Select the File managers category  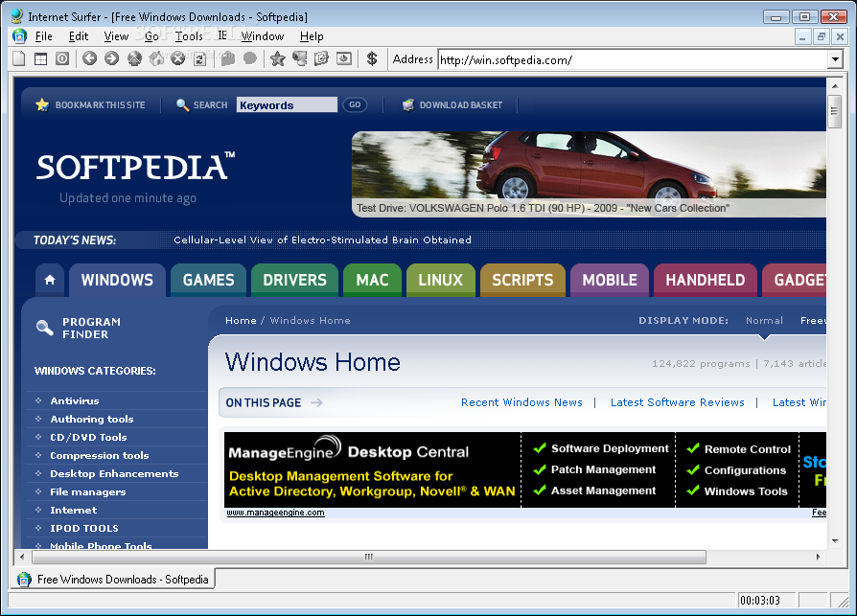click(87, 491)
